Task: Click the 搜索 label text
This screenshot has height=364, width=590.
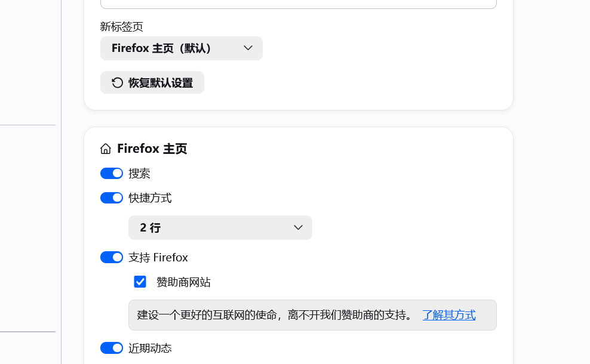Action: (139, 174)
